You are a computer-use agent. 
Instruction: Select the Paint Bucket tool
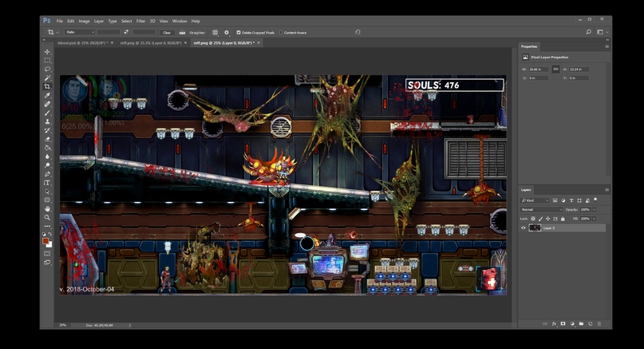[47, 148]
